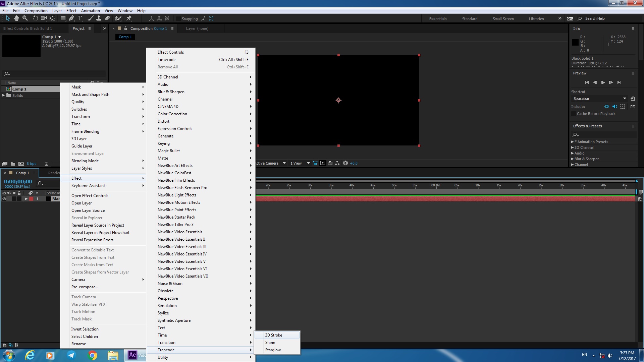The width and height of the screenshot is (644, 362).
Task: Select the Pen tool
Action: (71, 18)
